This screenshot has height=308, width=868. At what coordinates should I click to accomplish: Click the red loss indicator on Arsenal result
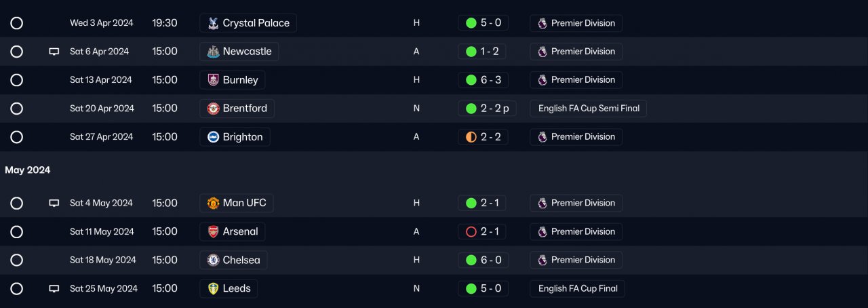point(471,231)
